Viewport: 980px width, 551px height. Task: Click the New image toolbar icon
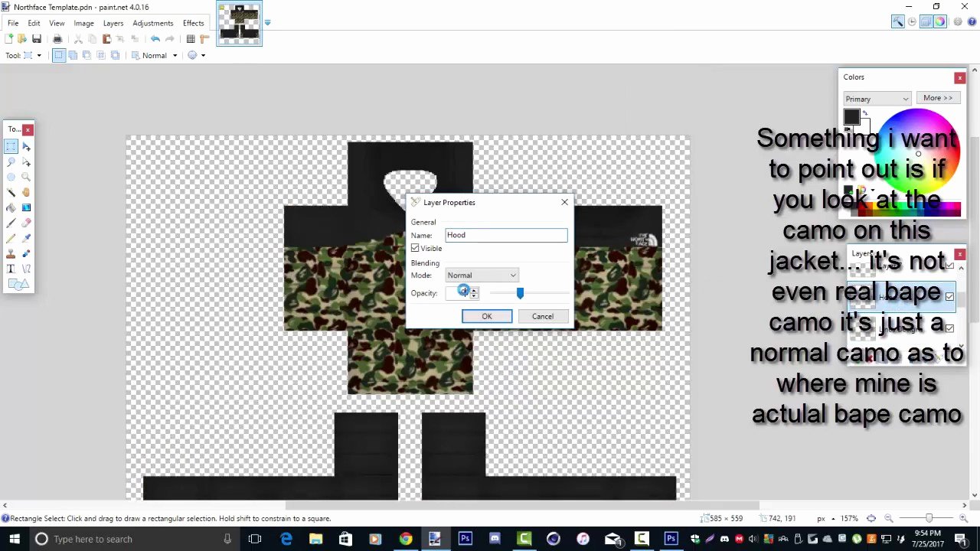[8, 39]
